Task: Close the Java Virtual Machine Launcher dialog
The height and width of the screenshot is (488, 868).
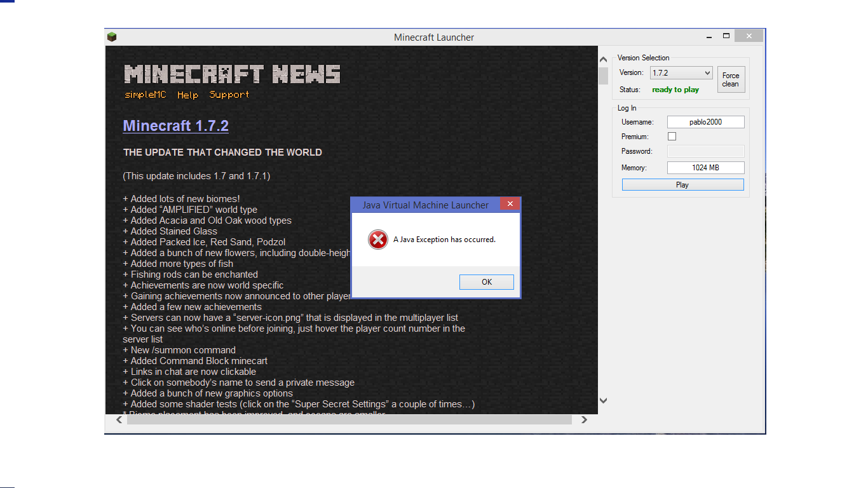Action: tap(510, 204)
